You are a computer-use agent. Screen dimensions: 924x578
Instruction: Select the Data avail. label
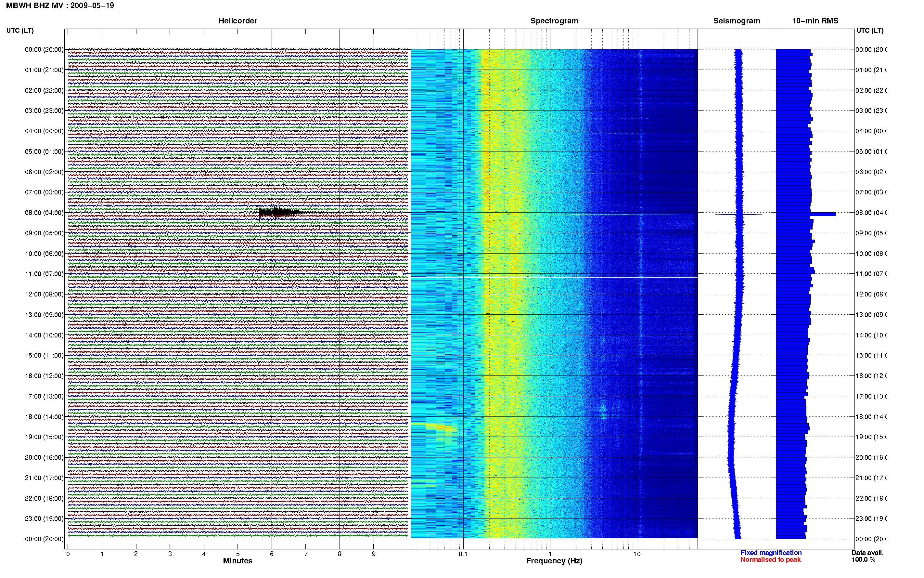pos(867,553)
